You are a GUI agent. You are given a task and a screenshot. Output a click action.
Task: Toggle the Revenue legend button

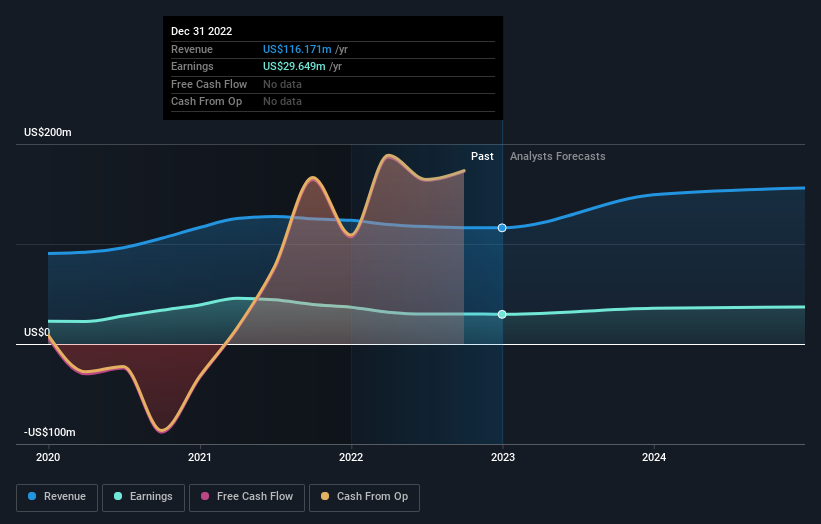pyautogui.click(x=57, y=497)
